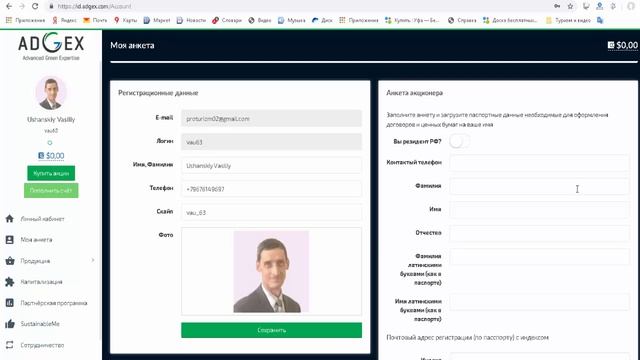This screenshot has width=640, height=360.
Task: Open the Музыка bookmark
Action: 291,20
